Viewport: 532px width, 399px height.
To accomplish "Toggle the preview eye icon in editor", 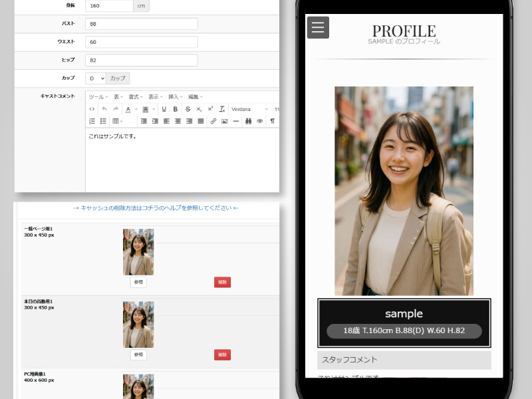I will point(260,121).
